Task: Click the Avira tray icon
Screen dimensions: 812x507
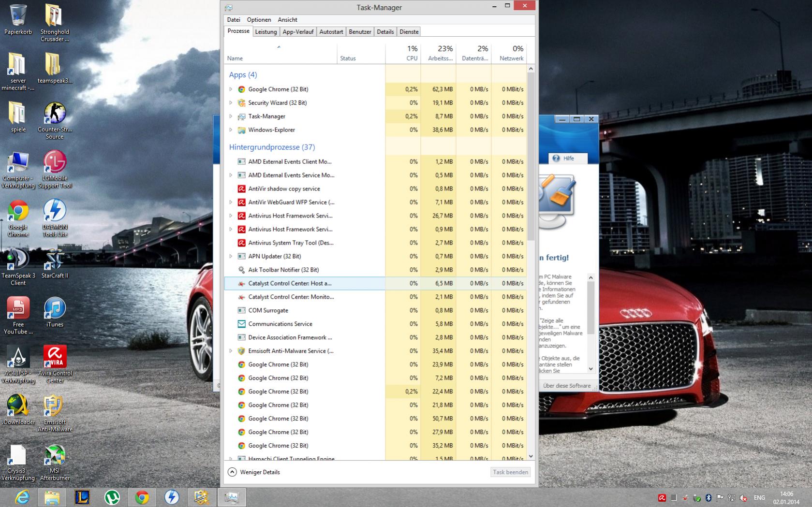Action: click(x=662, y=498)
